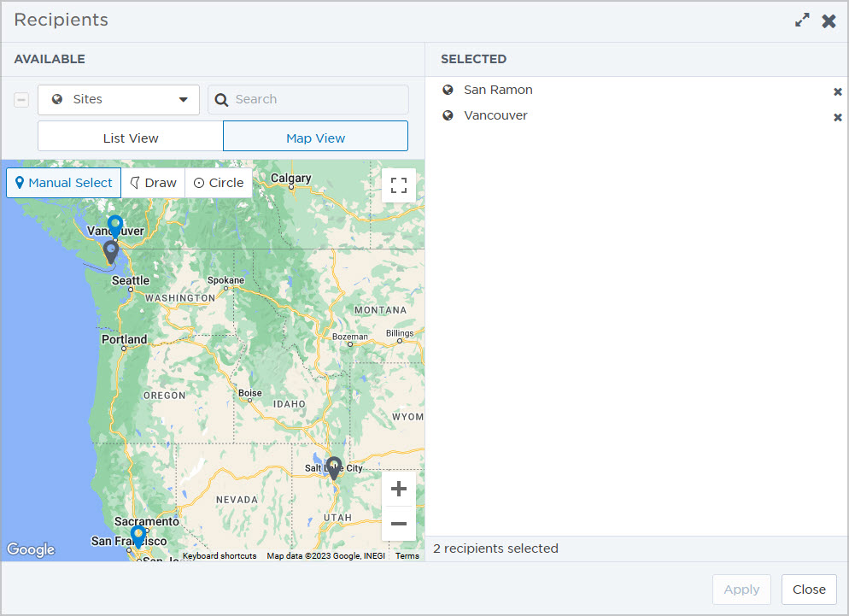
Task: Click the '2 recipients selected' status text
Action: (495, 549)
